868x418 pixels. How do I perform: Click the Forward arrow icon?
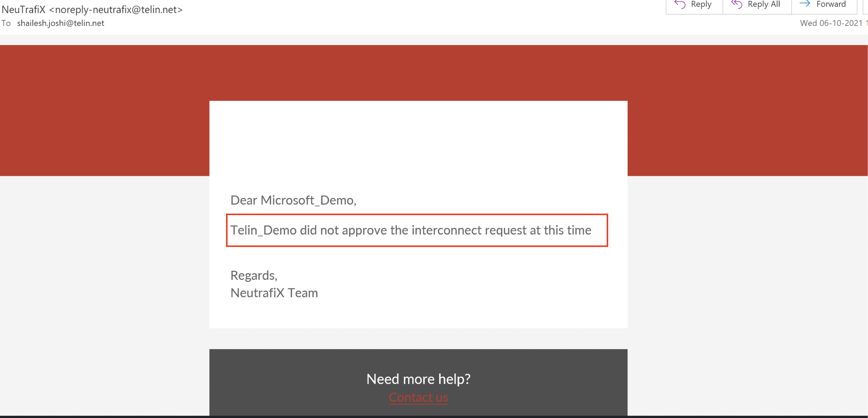click(805, 4)
